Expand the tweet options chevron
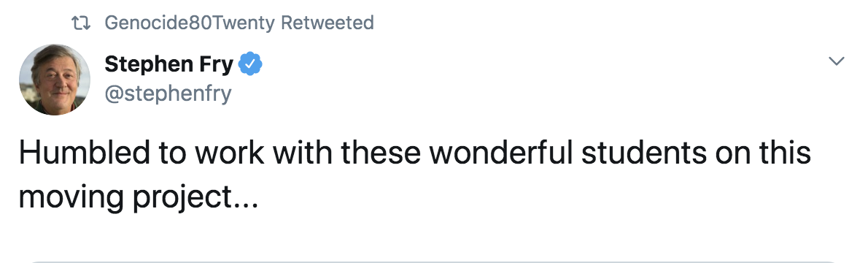The image size is (868, 263). 837,61
